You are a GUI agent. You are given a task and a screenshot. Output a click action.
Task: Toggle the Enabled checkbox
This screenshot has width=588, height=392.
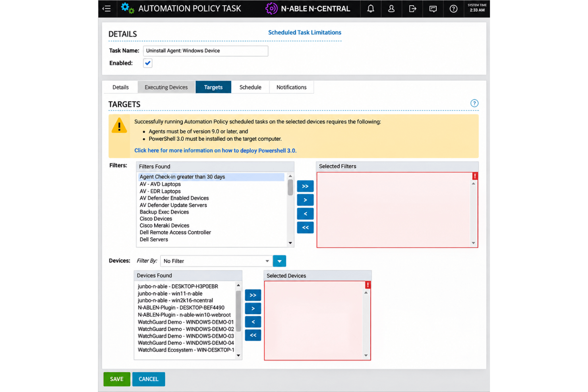pyautogui.click(x=148, y=63)
